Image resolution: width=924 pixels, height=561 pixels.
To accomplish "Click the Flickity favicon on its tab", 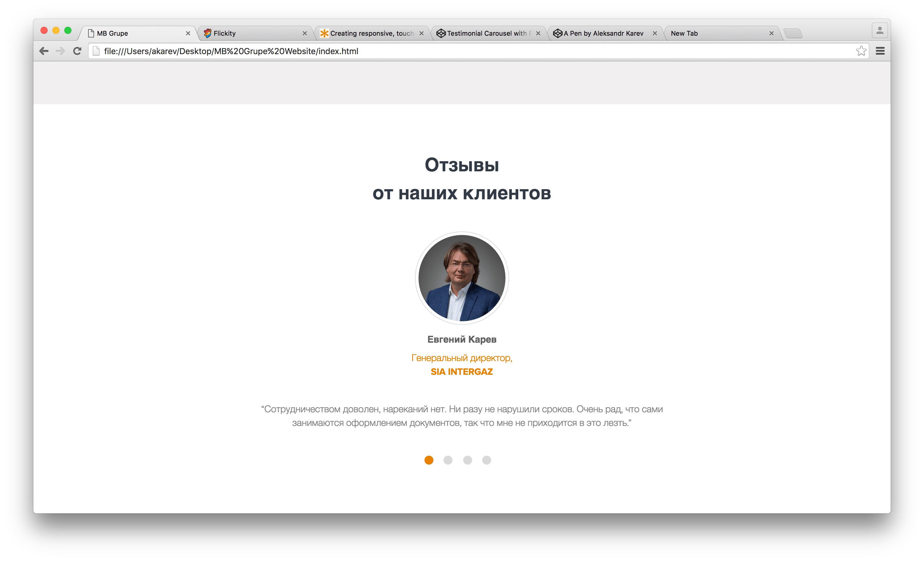I will 208,33.
